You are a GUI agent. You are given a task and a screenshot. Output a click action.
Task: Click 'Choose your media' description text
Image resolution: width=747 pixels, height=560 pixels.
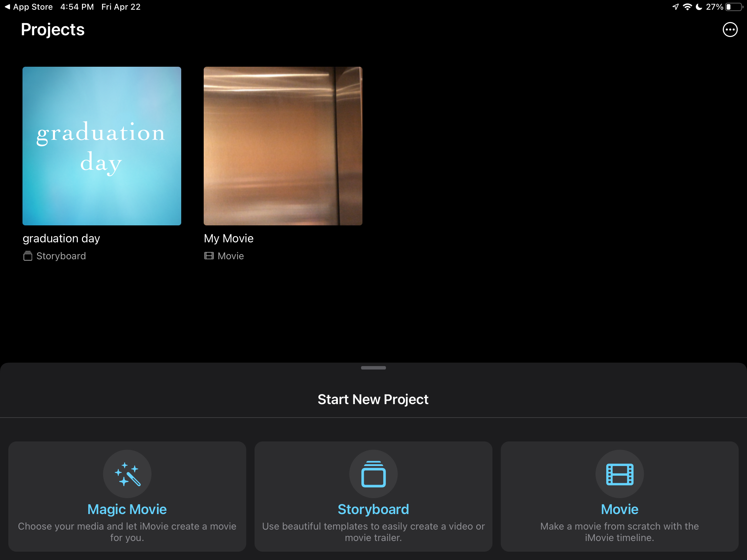pyautogui.click(x=127, y=532)
